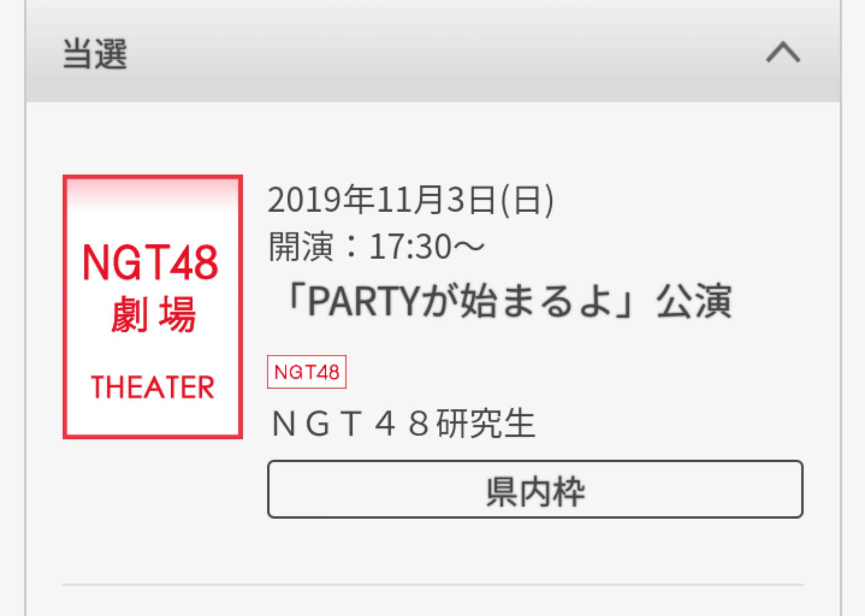Viewport: 865px width, 616px height.
Task: Click the 公演 word in the title
Action: coord(694,301)
